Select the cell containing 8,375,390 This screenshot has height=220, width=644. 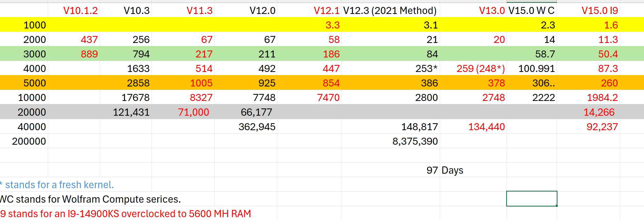pos(390,141)
